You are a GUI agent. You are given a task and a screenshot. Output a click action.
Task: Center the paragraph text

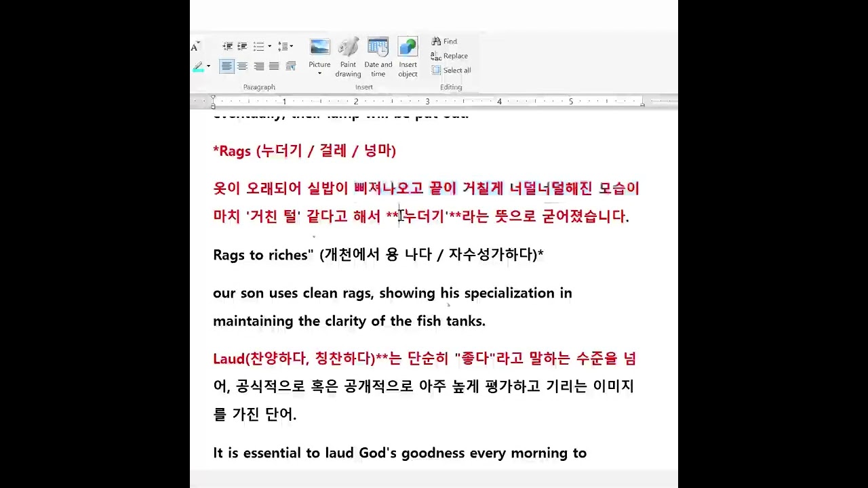pyautogui.click(x=242, y=66)
